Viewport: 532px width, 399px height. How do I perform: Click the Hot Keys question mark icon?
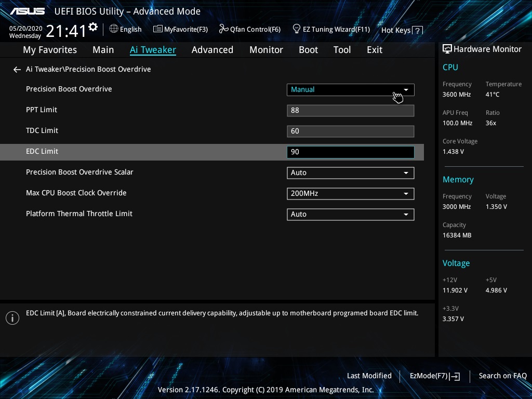(x=418, y=31)
